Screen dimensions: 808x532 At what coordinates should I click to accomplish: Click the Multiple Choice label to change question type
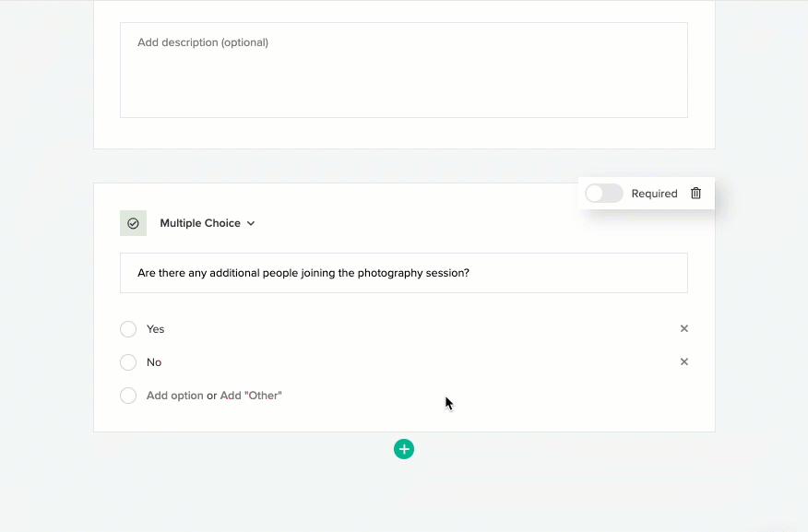tap(200, 223)
